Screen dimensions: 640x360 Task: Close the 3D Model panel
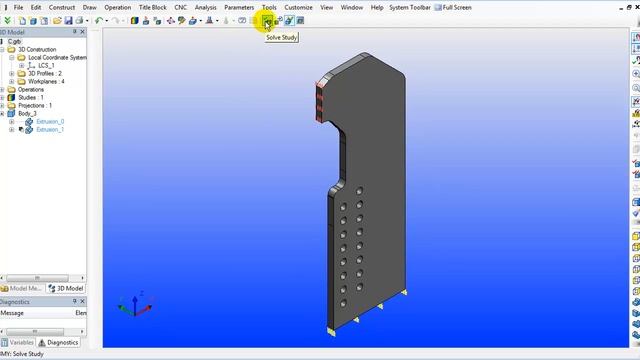pyautogui.click(x=82, y=32)
